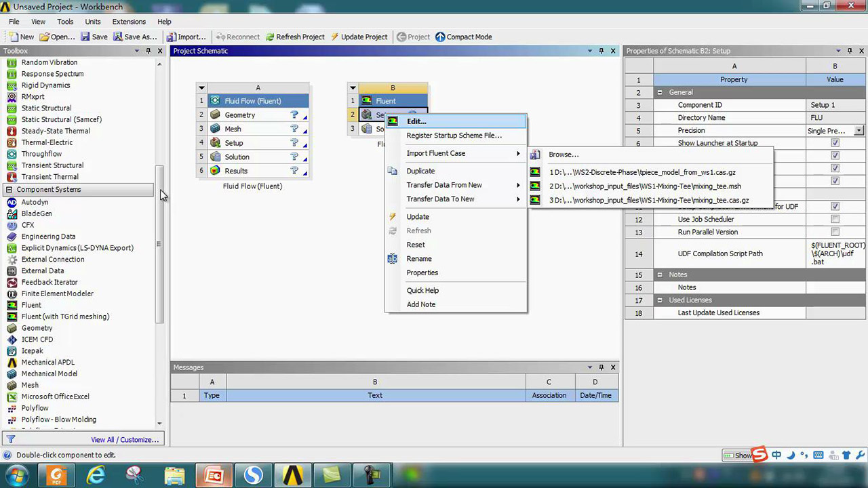Select the Engineering Data toolbox icon
The height and width of the screenshot is (488, 868).
click(12, 237)
